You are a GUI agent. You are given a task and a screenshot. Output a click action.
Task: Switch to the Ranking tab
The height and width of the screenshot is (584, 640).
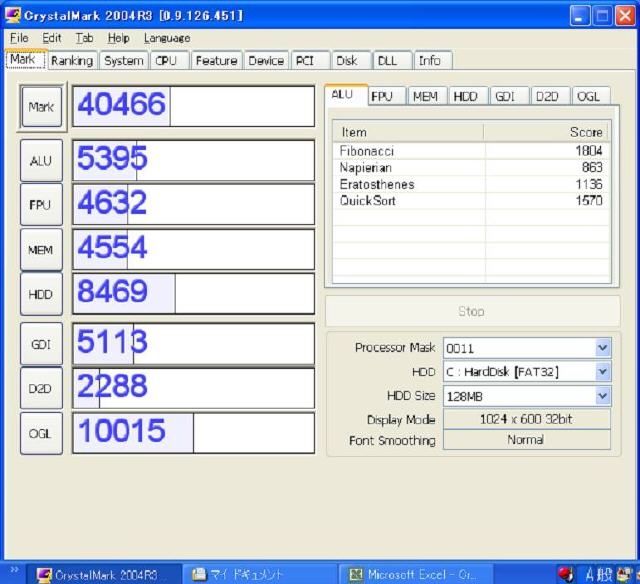pyautogui.click(x=72, y=61)
